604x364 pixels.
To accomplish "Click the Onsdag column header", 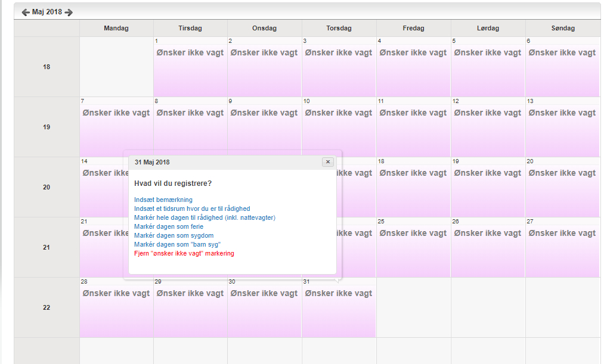I will coord(265,28).
